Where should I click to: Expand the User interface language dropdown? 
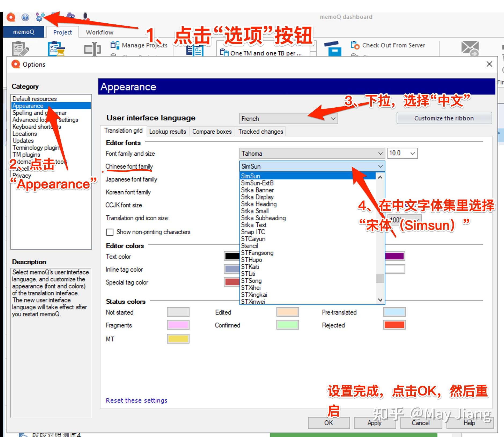288,118
